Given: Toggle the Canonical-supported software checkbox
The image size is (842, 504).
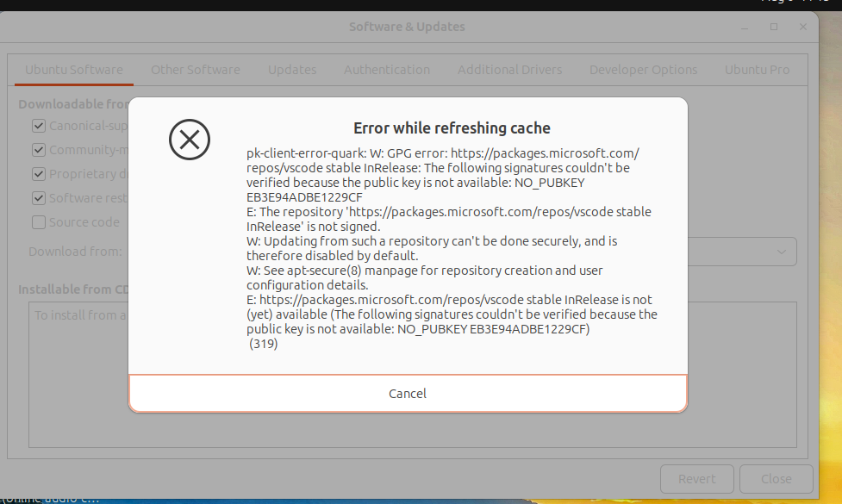Looking at the screenshot, I should (39, 126).
